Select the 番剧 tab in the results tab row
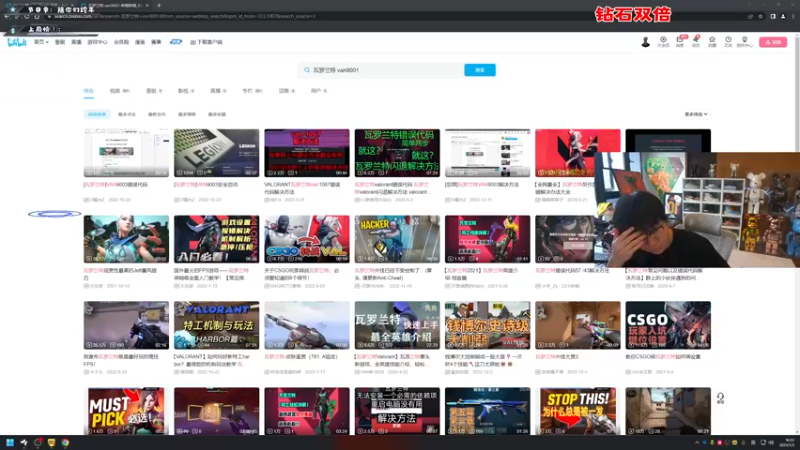Image resolution: width=800 pixels, height=450 pixels. (x=154, y=91)
